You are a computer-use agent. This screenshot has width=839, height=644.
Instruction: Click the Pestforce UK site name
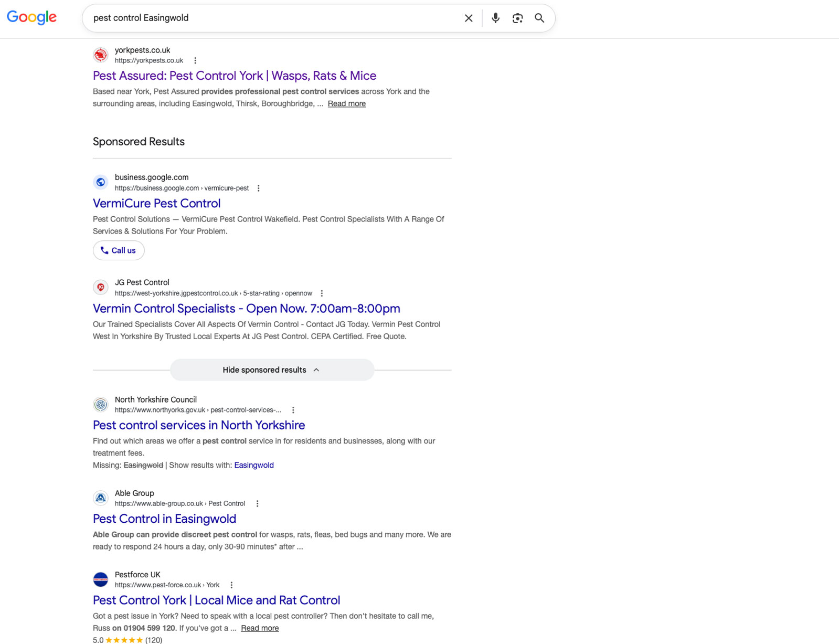tap(137, 574)
